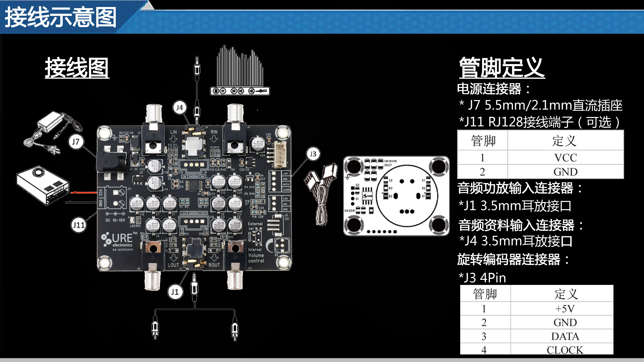Click the 接线示意图 slide title
Image resolution: width=644 pixels, height=362 pixels.
tap(61, 17)
